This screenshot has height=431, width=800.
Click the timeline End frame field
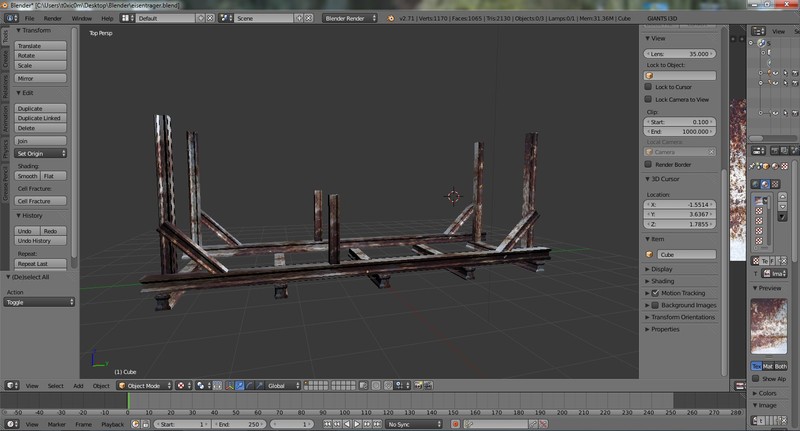tap(238, 424)
